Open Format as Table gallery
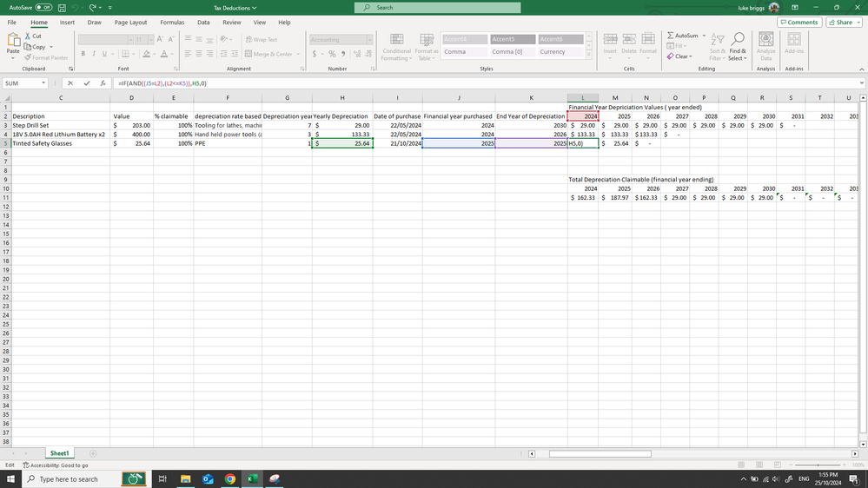This screenshot has height=488, width=868. point(427,47)
